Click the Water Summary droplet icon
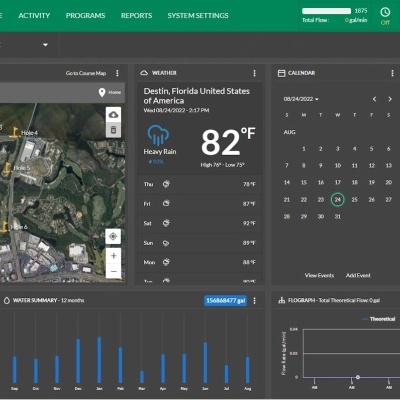 [6, 300]
